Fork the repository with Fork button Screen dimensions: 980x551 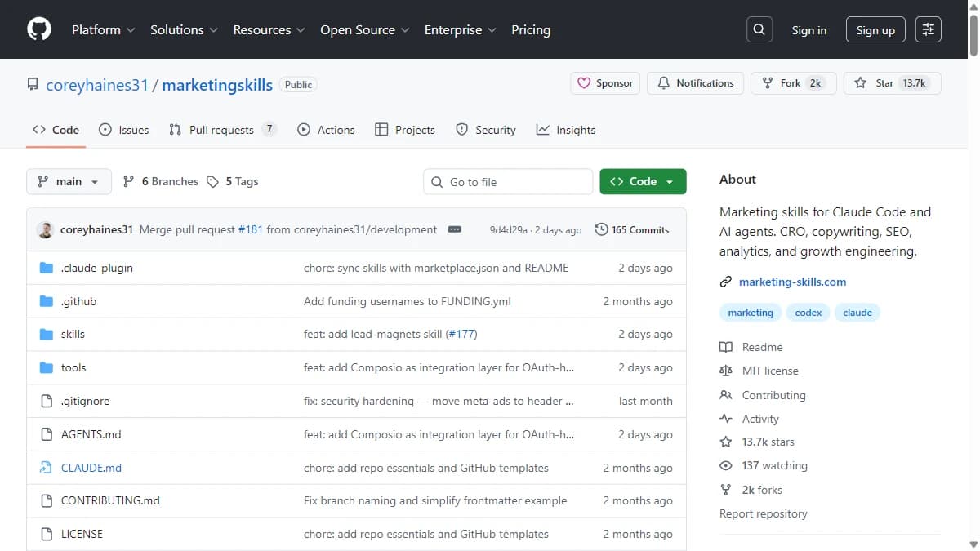tap(793, 83)
